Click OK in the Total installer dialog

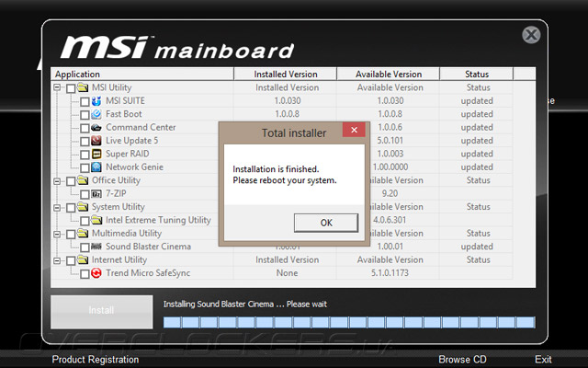click(326, 223)
